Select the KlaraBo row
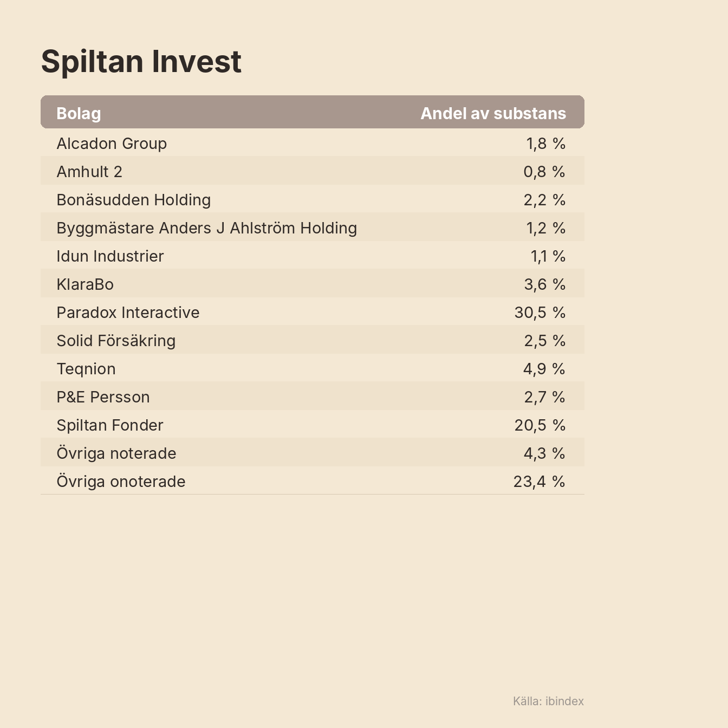 click(x=313, y=284)
